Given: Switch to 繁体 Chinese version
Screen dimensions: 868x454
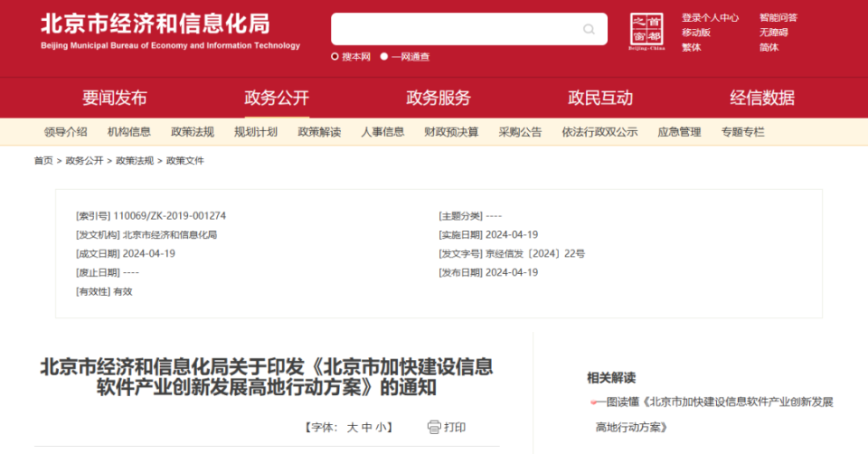Looking at the screenshot, I should click(692, 48).
